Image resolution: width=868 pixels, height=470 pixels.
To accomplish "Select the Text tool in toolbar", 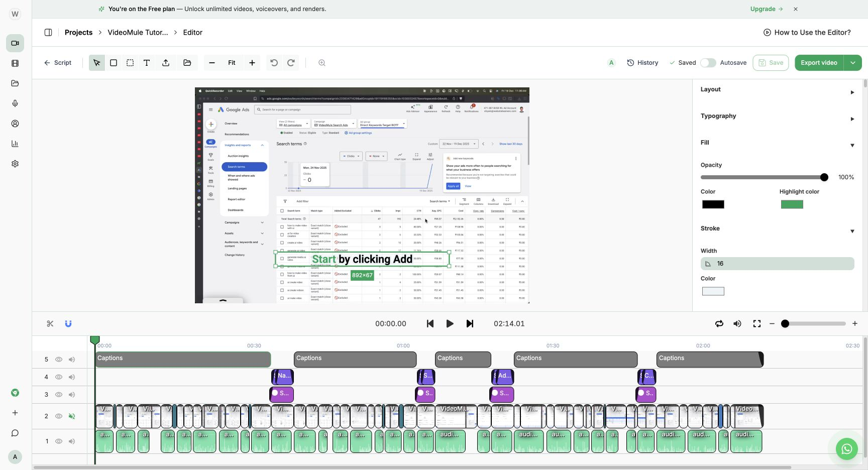I will 147,63.
